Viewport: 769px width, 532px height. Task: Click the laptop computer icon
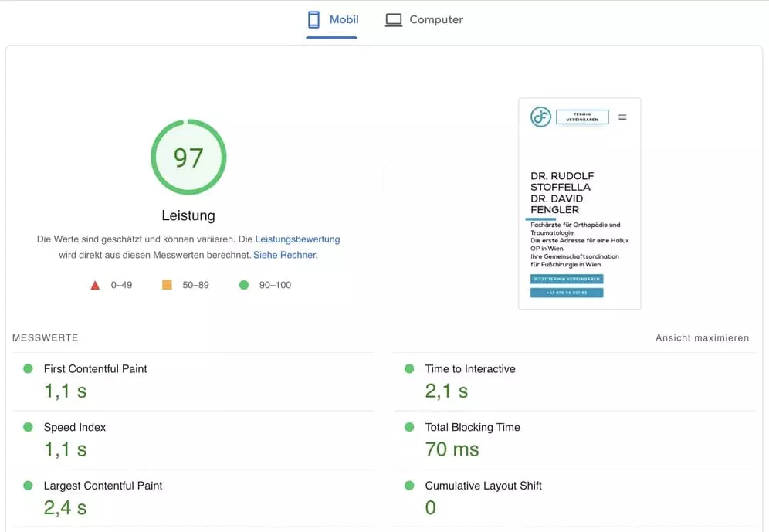pyautogui.click(x=393, y=20)
